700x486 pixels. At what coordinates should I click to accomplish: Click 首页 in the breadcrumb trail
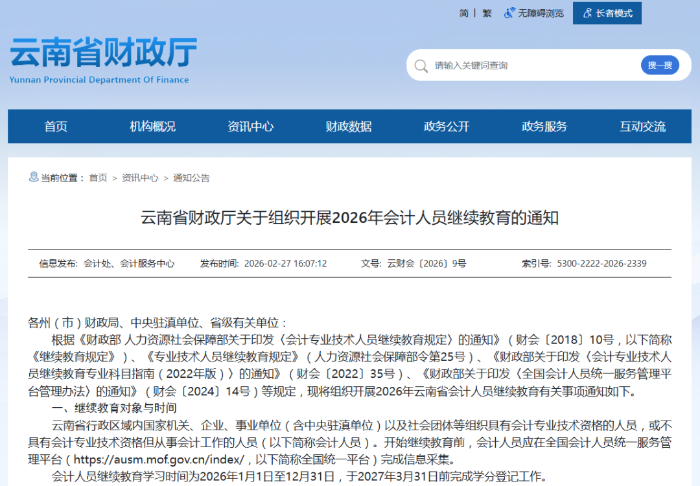point(98,178)
